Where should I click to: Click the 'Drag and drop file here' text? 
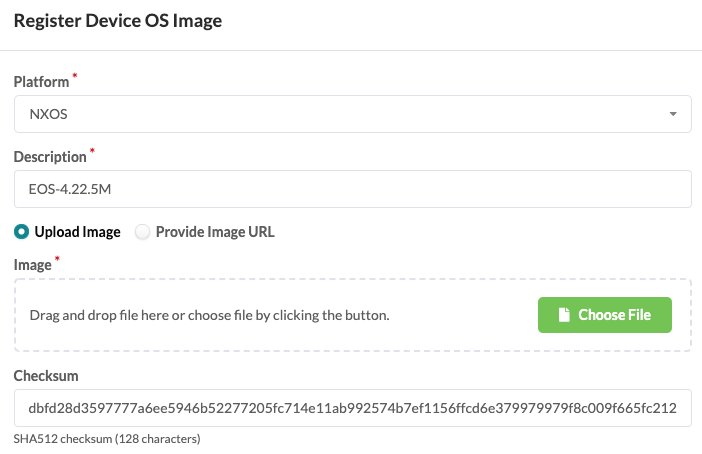pos(209,315)
